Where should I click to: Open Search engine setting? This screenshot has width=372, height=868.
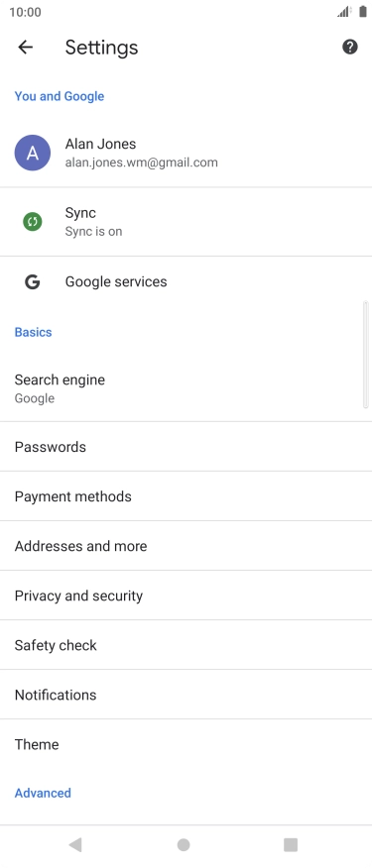pyautogui.click(x=186, y=388)
